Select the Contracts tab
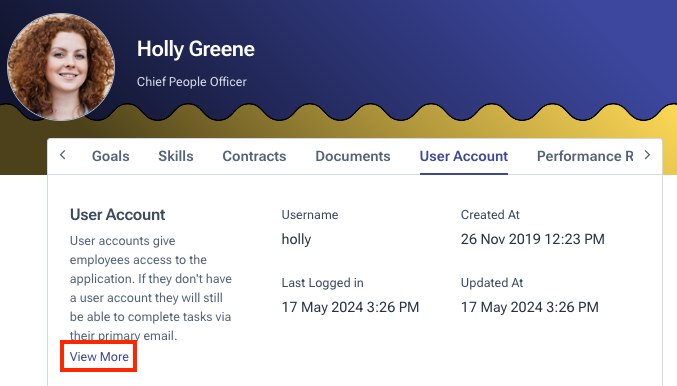Viewport: 677px width, 386px height. point(254,156)
